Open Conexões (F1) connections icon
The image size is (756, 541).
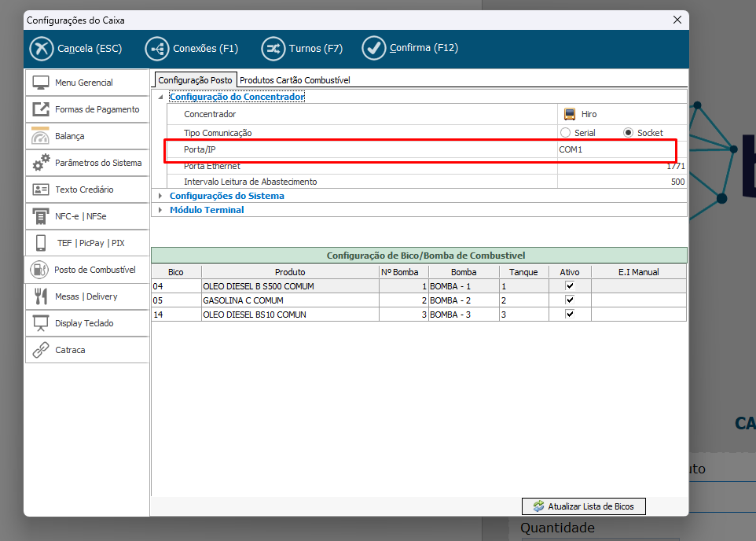pyautogui.click(x=157, y=49)
